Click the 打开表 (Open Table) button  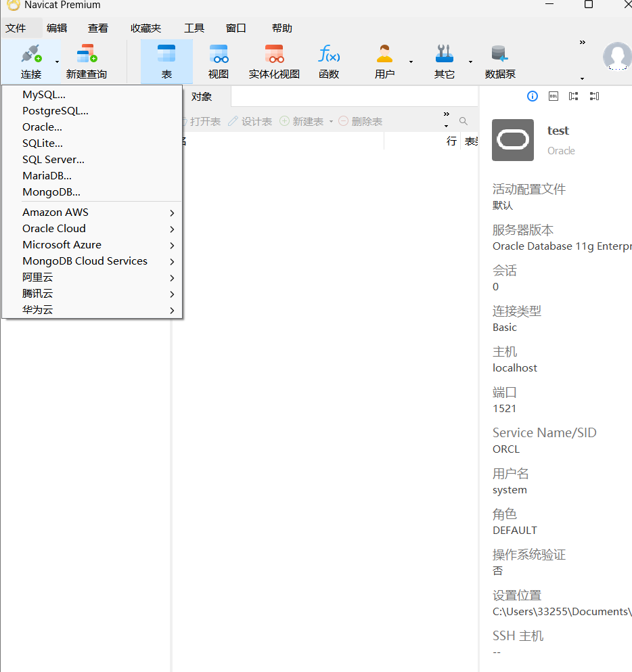coord(202,122)
